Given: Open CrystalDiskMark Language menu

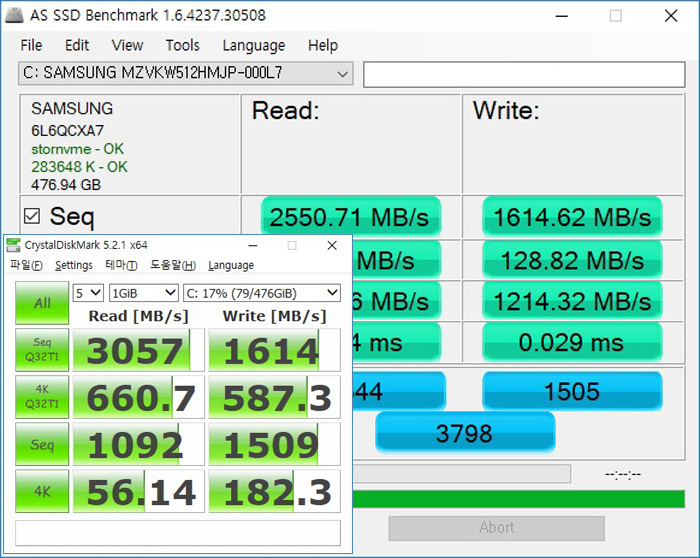Looking at the screenshot, I should pos(231,265).
